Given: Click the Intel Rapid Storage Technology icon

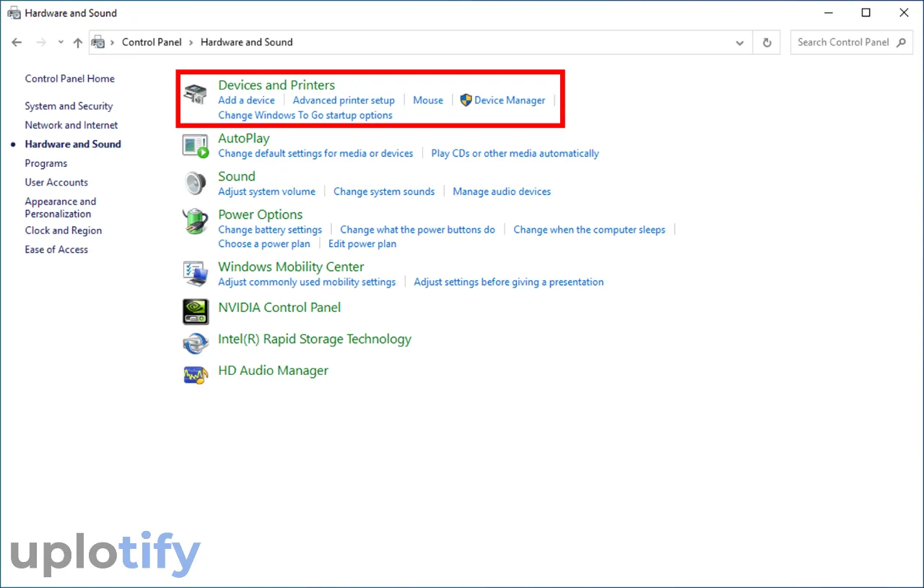Looking at the screenshot, I should (x=196, y=342).
